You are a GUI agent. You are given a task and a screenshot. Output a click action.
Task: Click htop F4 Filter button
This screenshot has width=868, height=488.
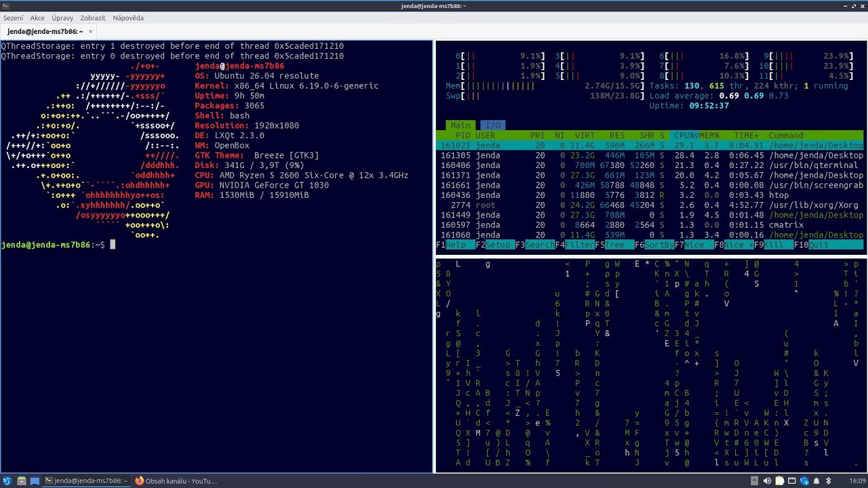tap(575, 245)
